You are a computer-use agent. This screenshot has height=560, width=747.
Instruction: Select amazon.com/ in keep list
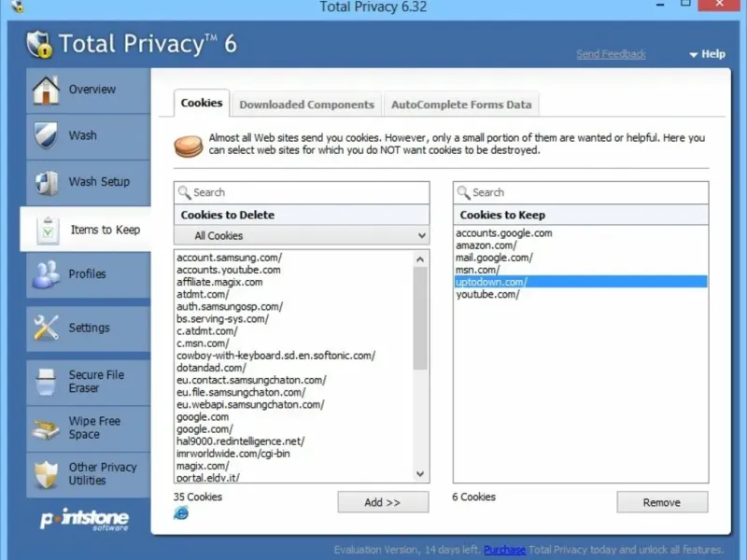coord(486,245)
